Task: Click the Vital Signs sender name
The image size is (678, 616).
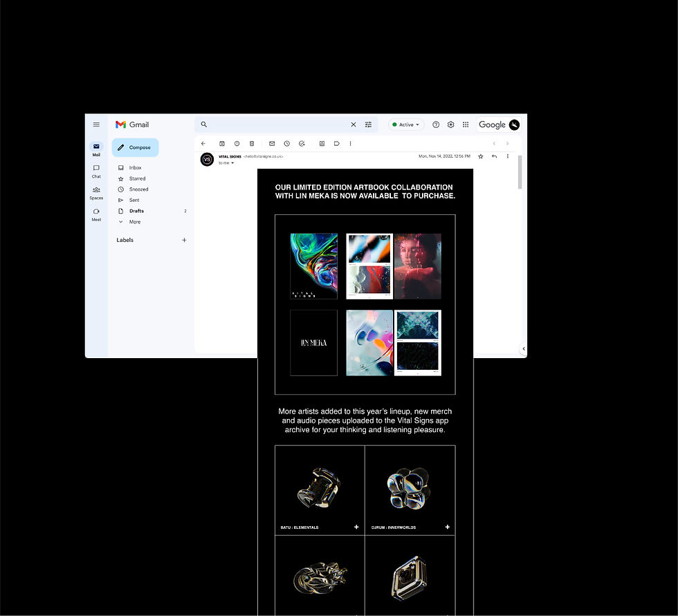Action: [x=230, y=156]
